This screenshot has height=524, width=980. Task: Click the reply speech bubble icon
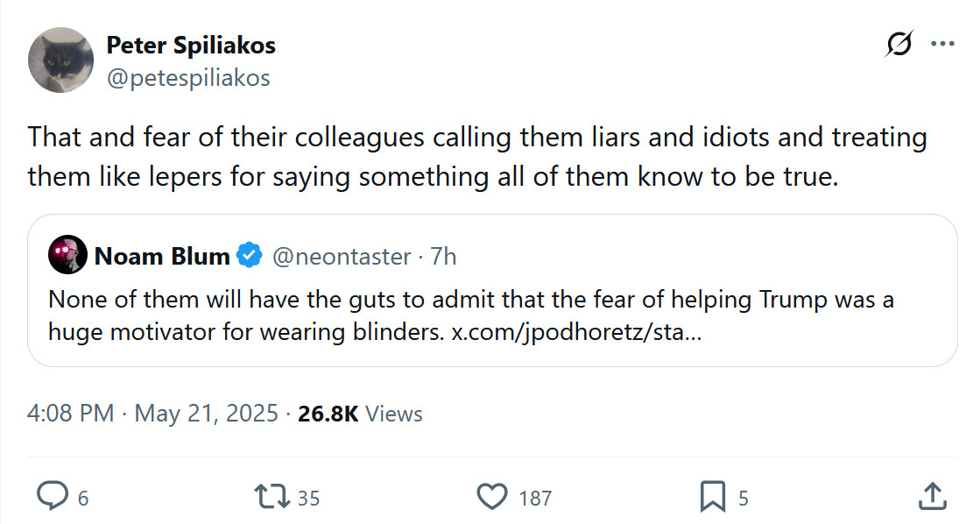pos(53,497)
